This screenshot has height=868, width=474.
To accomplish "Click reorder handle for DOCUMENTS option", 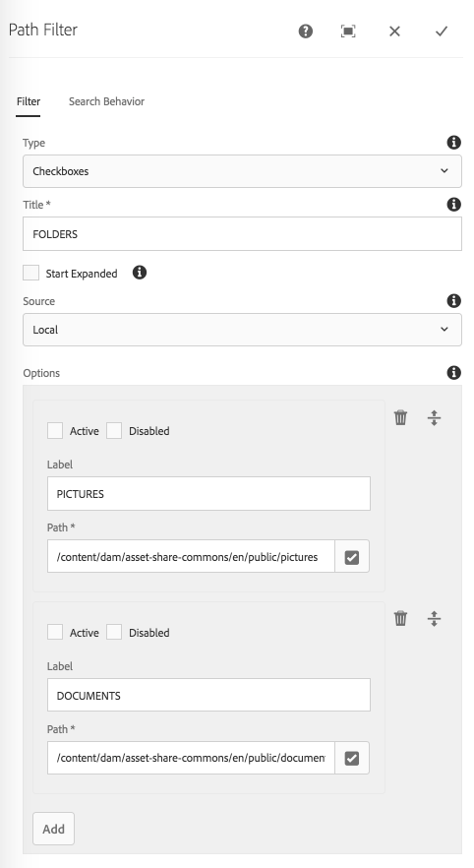I will tap(435, 618).
